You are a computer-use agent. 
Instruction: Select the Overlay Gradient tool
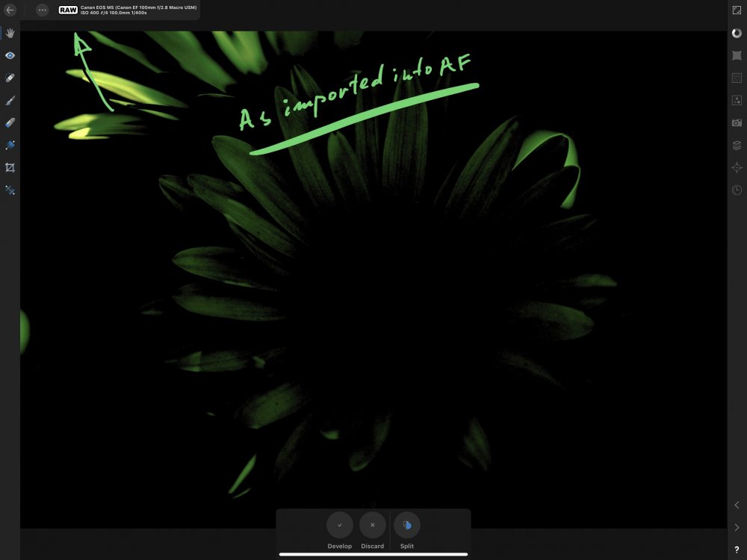pos(10,146)
